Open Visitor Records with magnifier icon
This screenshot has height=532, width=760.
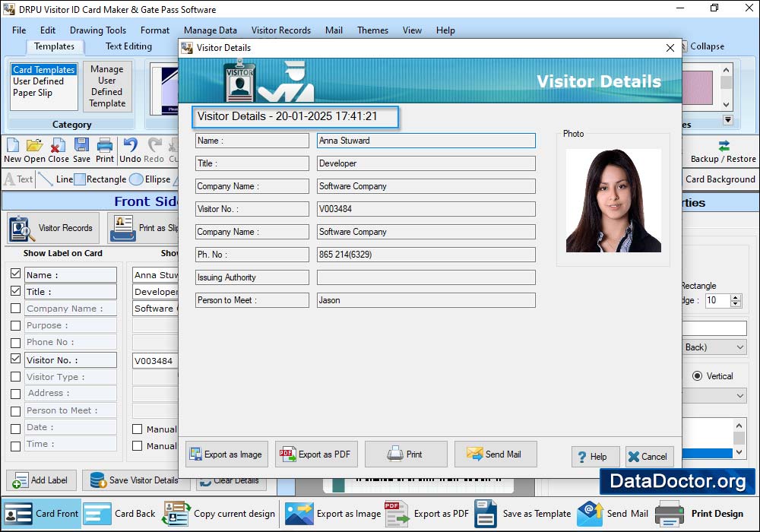(x=53, y=228)
